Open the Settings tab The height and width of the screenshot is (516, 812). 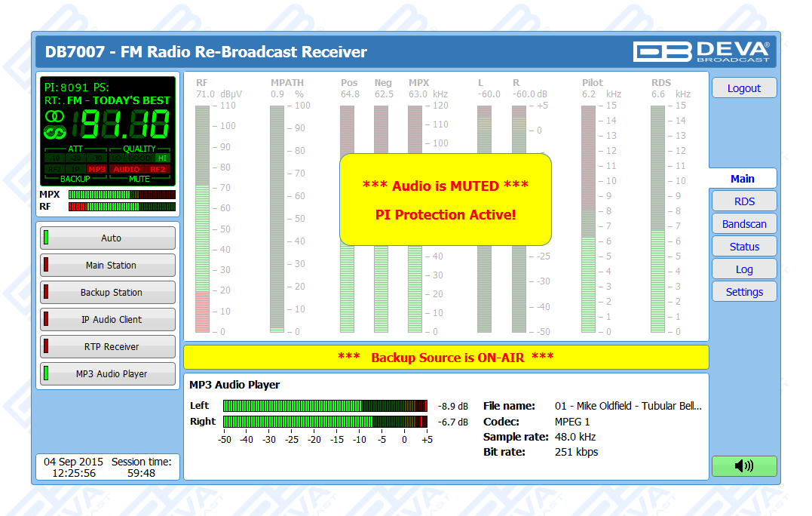[x=743, y=292]
